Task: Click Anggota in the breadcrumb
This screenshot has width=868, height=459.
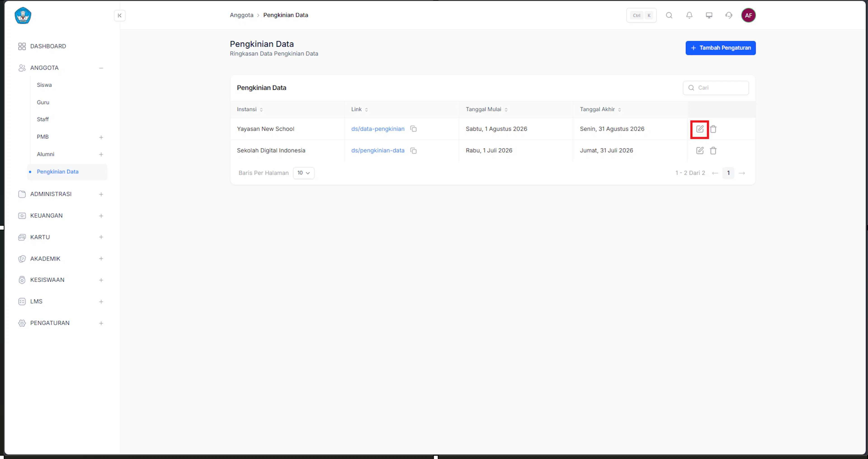Action: pos(241,15)
